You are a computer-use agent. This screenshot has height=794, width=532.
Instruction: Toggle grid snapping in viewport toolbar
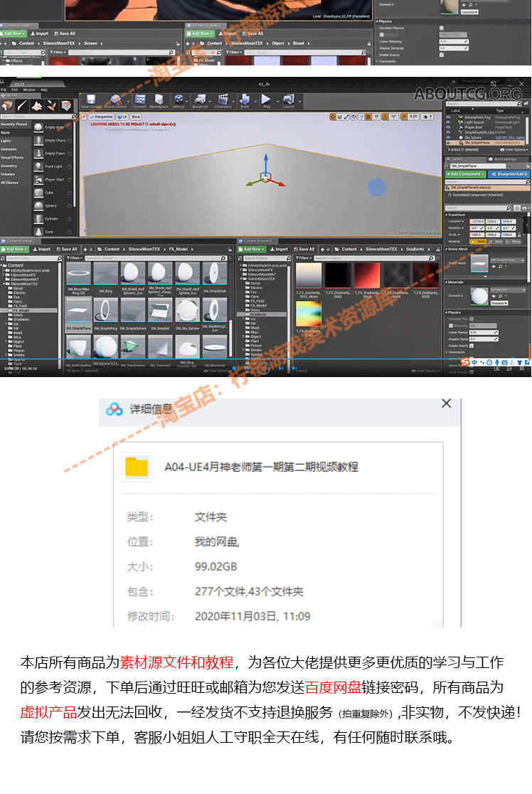pos(369,117)
